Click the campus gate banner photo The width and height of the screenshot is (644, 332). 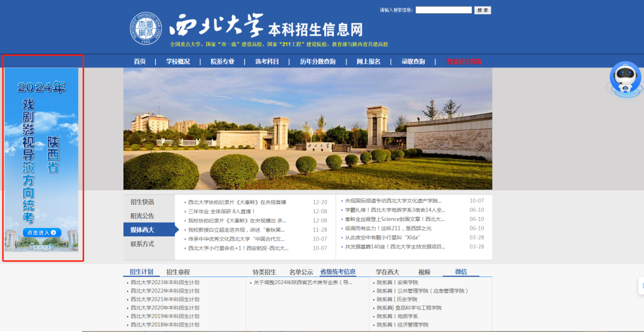[x=308, y=129]
